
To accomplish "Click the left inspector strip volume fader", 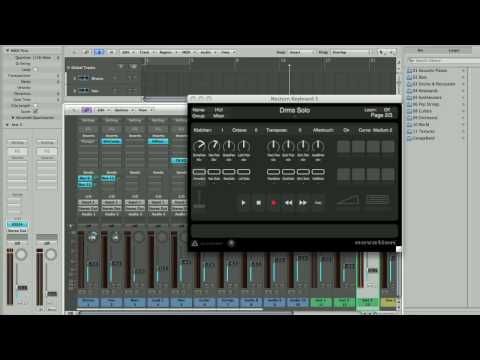I will pyautogui.click(x=22, y=288).
